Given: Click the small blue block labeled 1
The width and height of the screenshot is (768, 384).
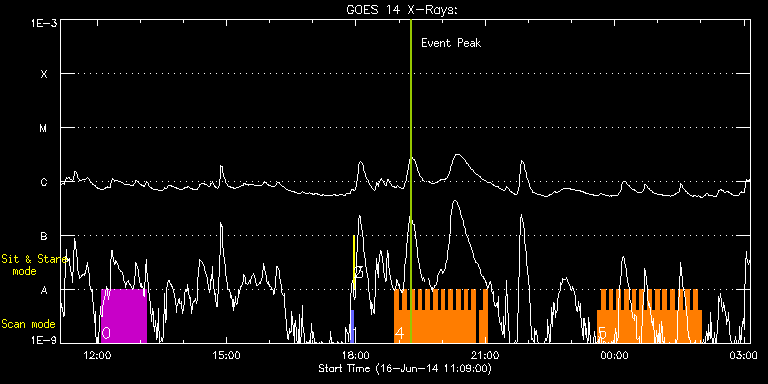Looking at the screenshot, I should 352,326.
